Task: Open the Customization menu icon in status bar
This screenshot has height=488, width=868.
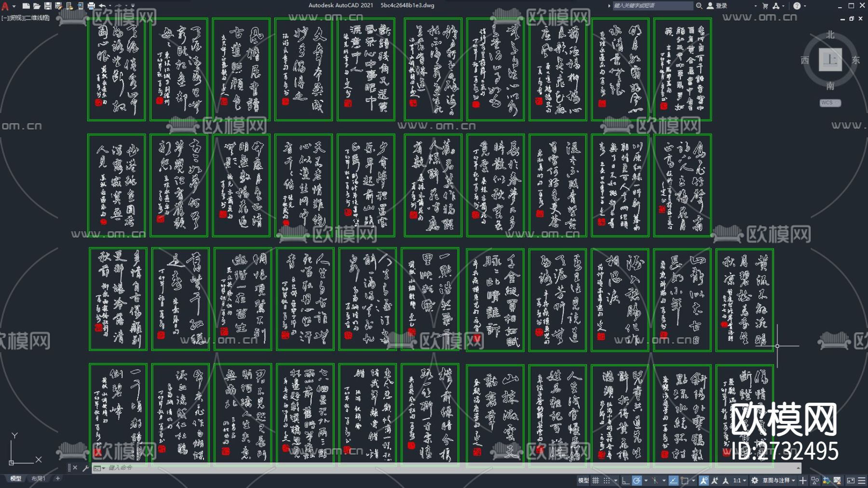Action: pyautogui.click(x=862, y=480)
